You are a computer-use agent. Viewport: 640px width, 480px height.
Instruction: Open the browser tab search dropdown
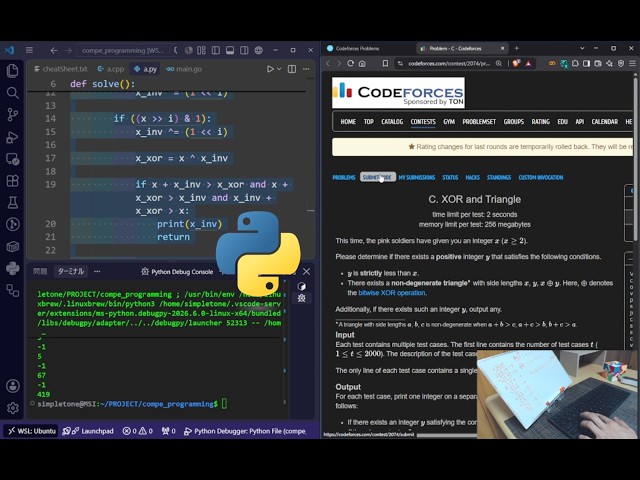click(x=582, y=48)
